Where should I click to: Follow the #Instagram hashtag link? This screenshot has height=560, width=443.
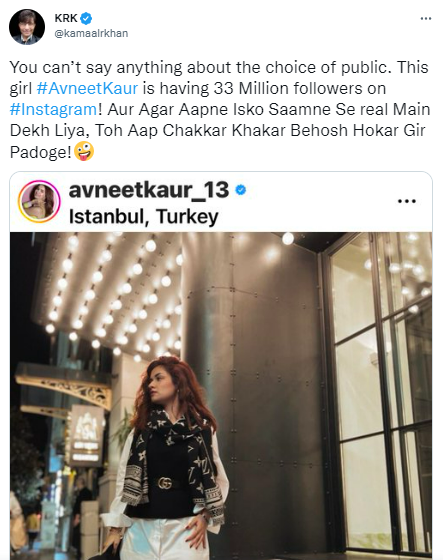53,109
